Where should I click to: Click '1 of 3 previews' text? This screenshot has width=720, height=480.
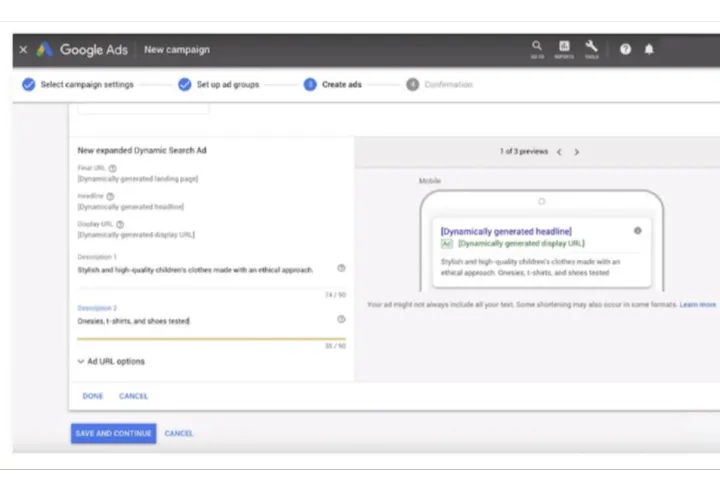[524, 152]
